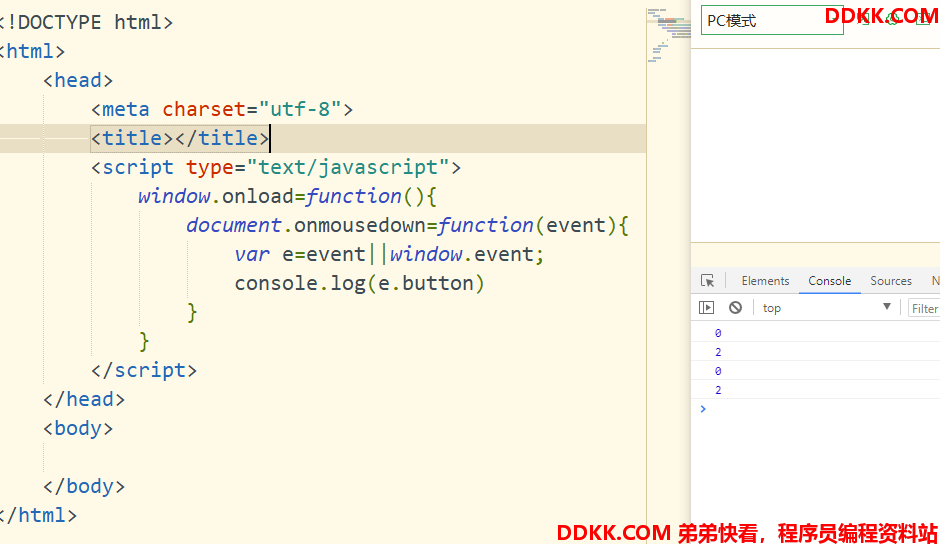
Task: Click the closing </script> tag
Action: click(144, 370)
